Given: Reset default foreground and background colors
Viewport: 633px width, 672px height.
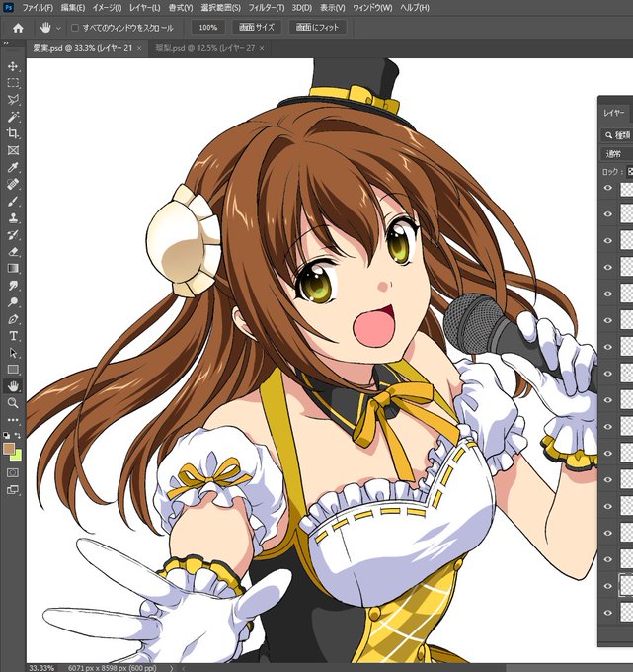Looking at the screenshot, I should click(x=7, y=436).
